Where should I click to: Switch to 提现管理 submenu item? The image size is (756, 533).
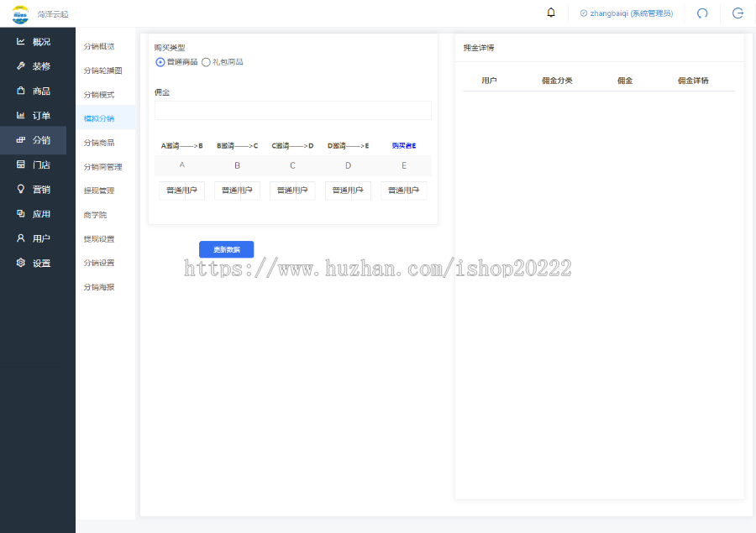[99, 191]
